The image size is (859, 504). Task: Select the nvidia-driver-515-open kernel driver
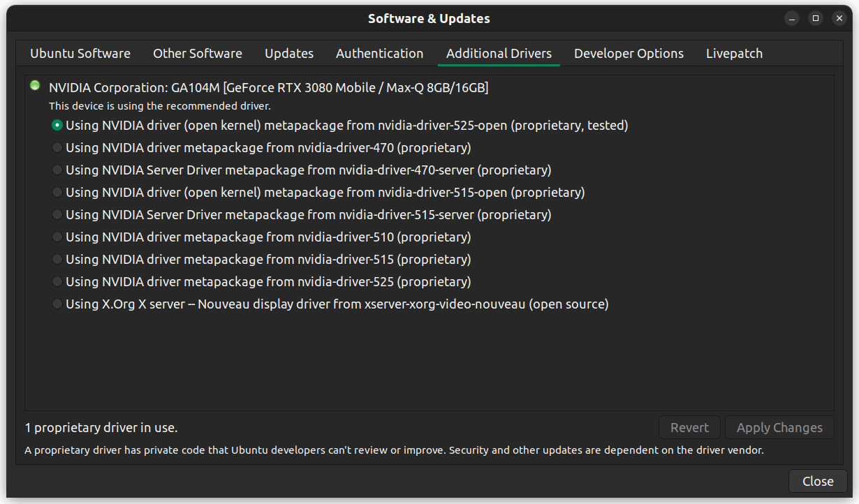[57, 192]
